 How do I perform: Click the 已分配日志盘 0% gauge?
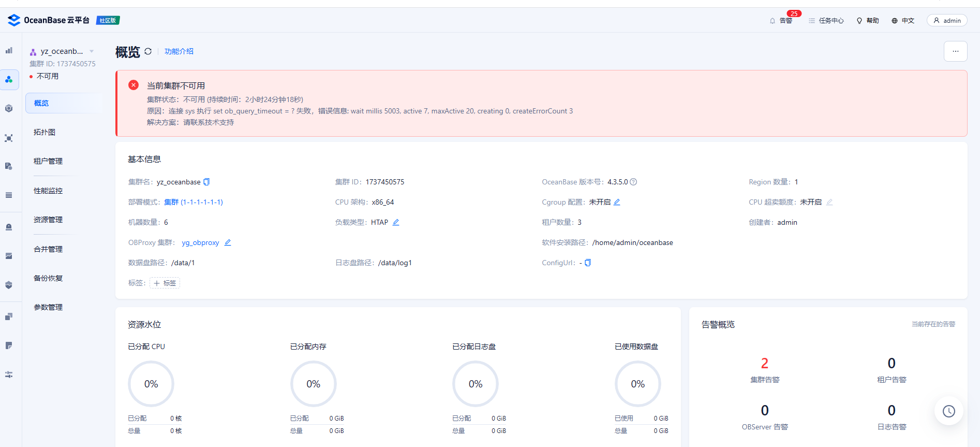point(476,384)
